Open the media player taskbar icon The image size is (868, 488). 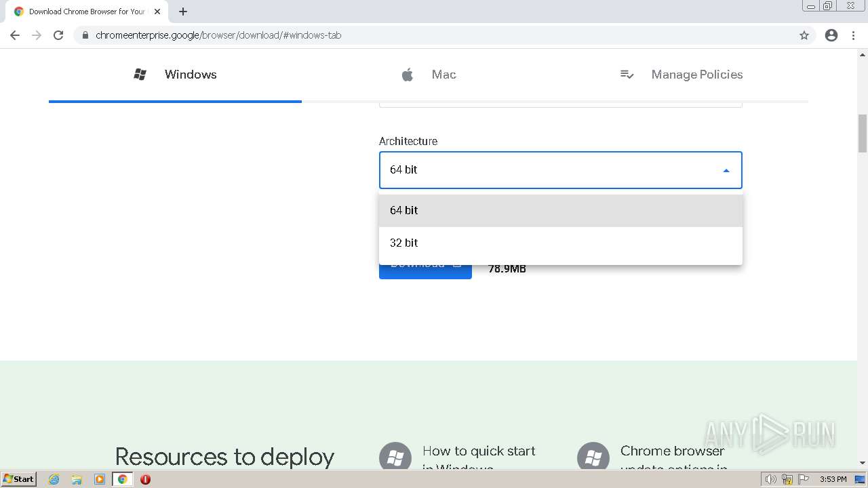[x=100, y=479]
